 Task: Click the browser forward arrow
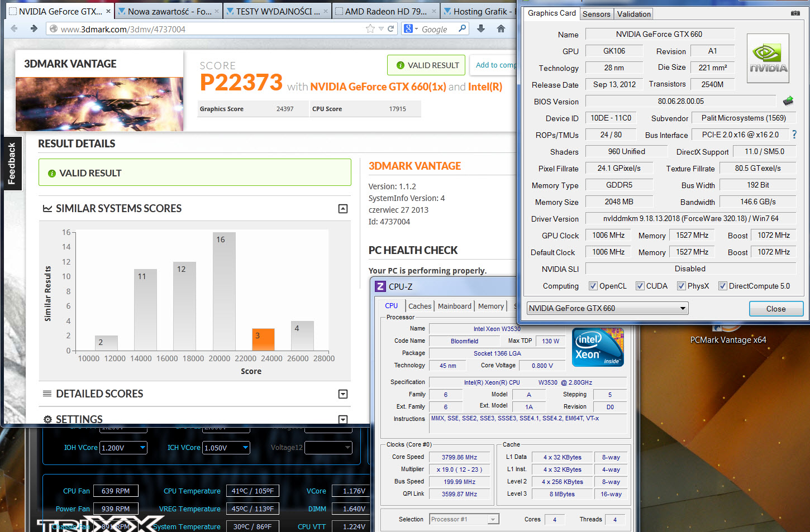tap(34, 28)
